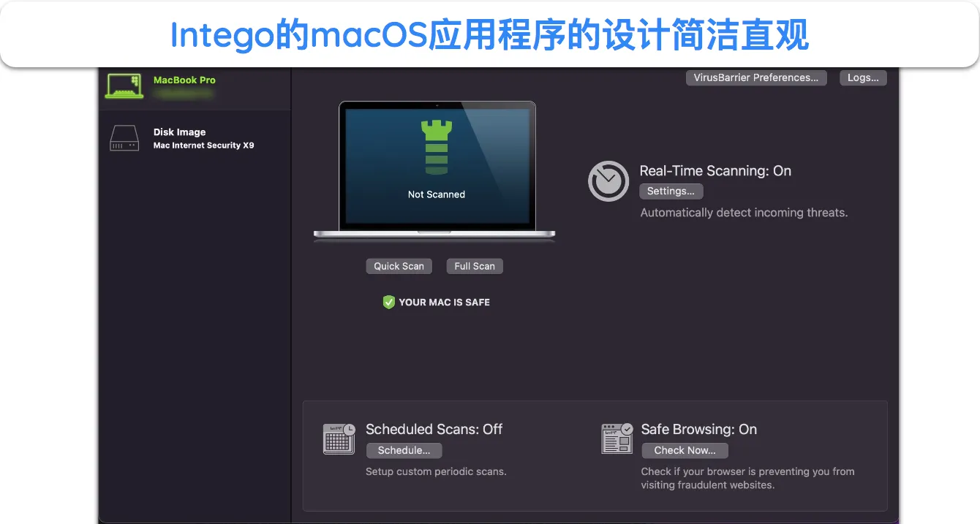Select the Disk Image drive icon
The width and height of the screenshot is (980, 524).
point(124,138)
